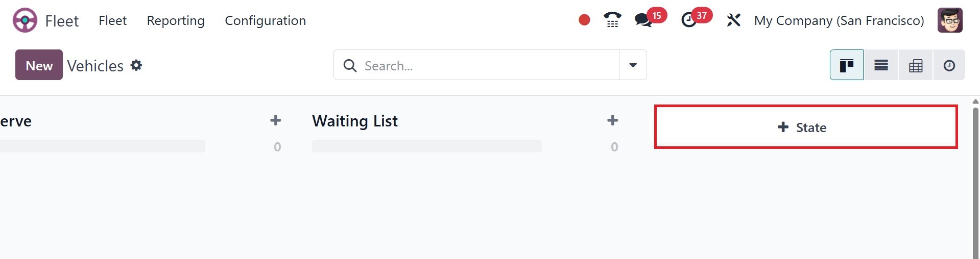Add a new State column

coord(805,127)
